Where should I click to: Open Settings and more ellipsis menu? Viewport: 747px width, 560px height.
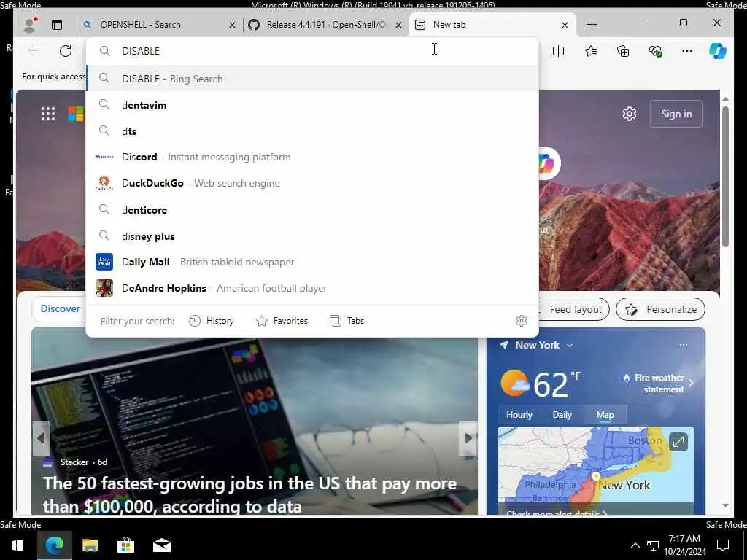click(687, 51)
